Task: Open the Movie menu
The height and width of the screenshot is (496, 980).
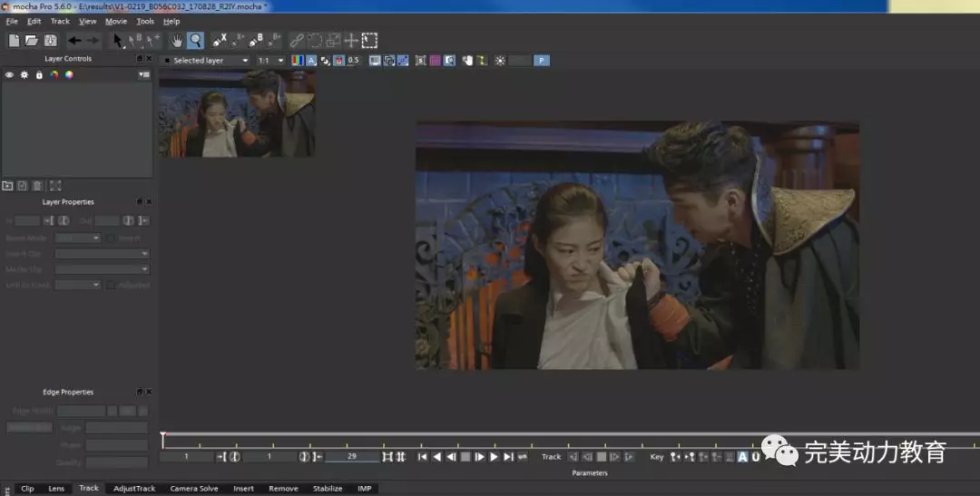Action: pyautogui.click(x=115, y=21)
